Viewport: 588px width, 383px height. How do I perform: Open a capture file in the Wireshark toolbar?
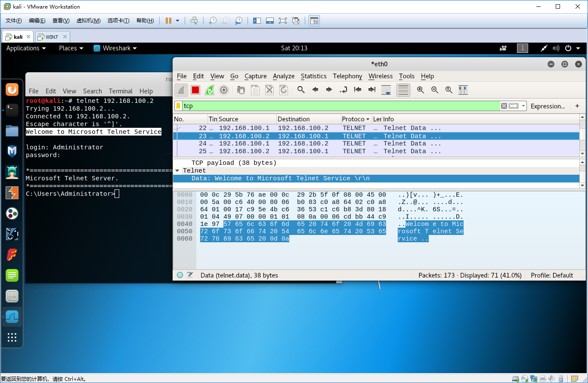[x=241, y=90]
